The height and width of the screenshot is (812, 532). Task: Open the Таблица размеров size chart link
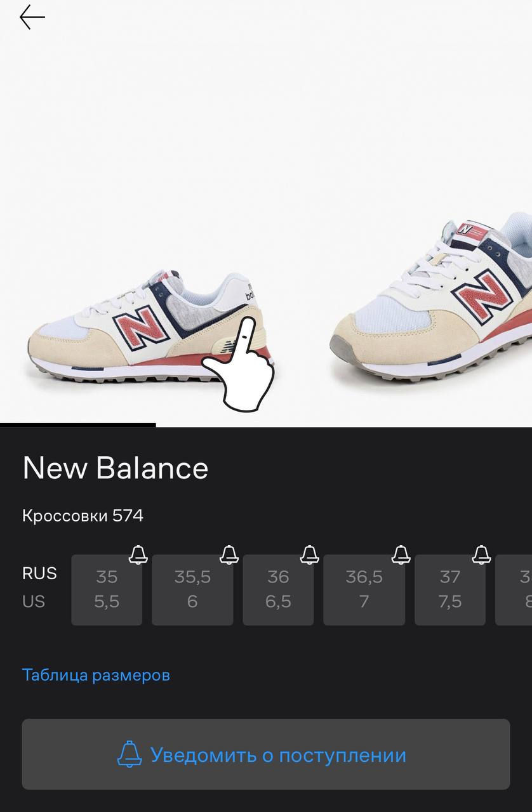point(96,675)
